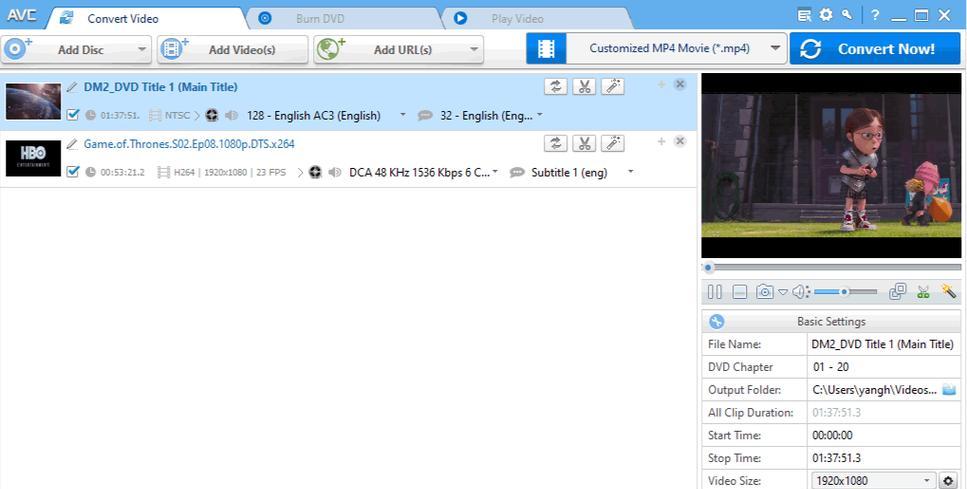The width and height of the screenshot is (967, 489).
Task: Open the settings gear in the title bar
Action: click(826, 15)
